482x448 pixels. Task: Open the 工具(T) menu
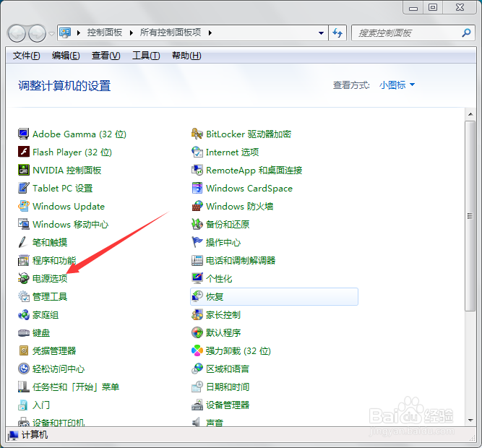[146, 56]
